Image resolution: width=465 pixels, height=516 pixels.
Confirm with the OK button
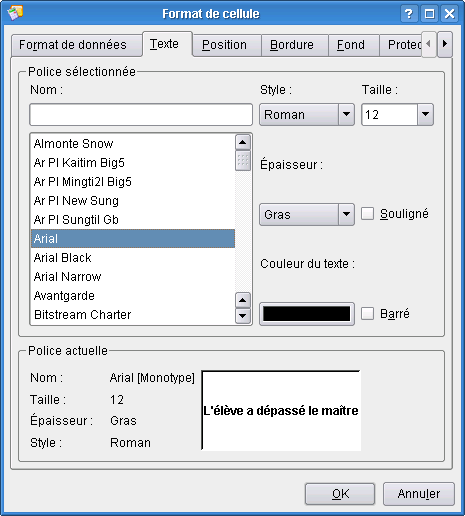click(340, 494)
